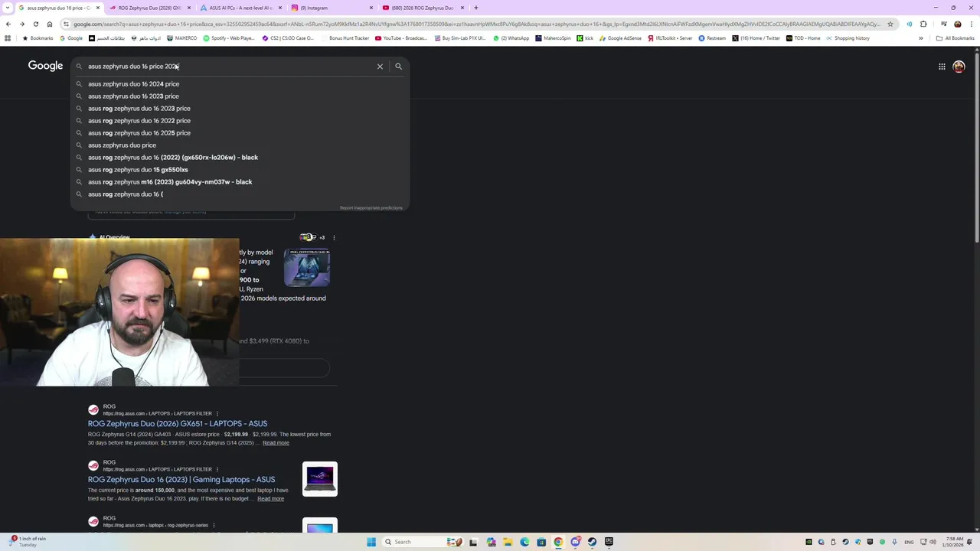Open options menu for the GX651 result
This screenshot has height=551, width=980.
[217, 413]
